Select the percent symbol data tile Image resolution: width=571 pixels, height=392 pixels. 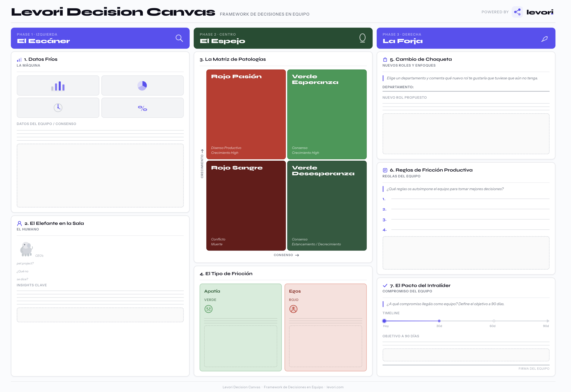(142, 108)
